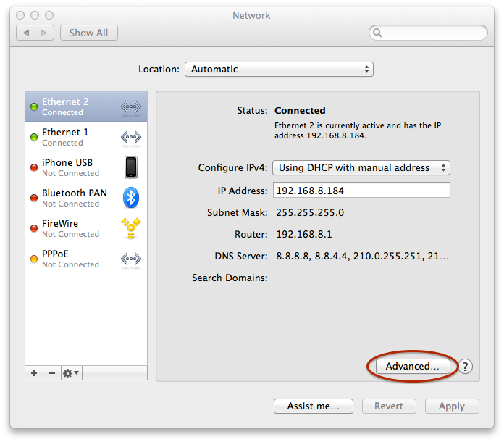Select Ethernet 1 in the service list
504x442 pixels.
(x=86, y=137)
